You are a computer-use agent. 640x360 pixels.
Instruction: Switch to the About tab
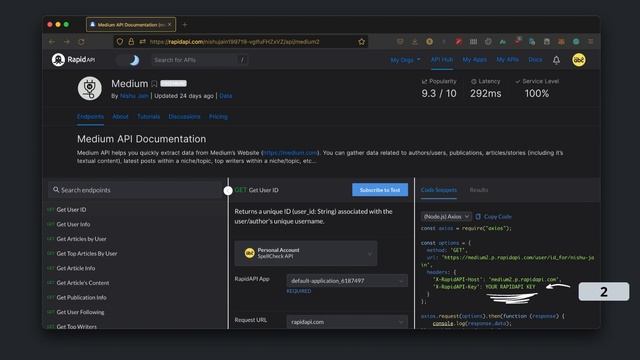pyautogui.click(x=120, y=117)
